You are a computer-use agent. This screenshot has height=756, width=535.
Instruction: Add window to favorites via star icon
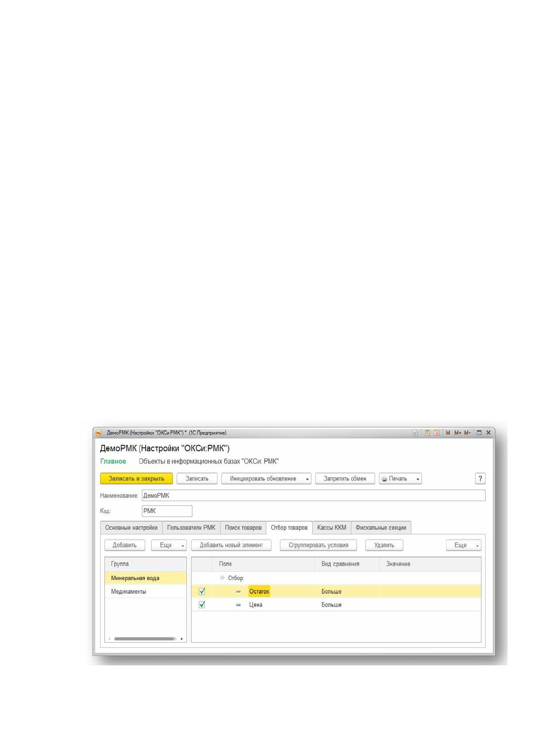(416, 433)
